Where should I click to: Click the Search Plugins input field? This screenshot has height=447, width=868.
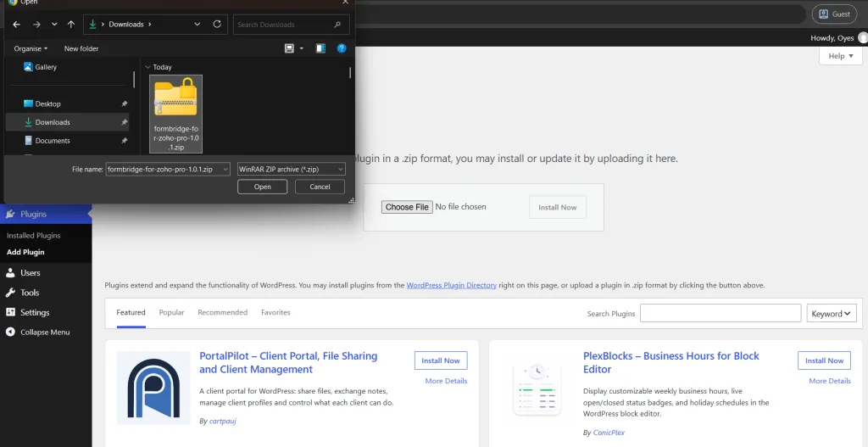[721, 314]
